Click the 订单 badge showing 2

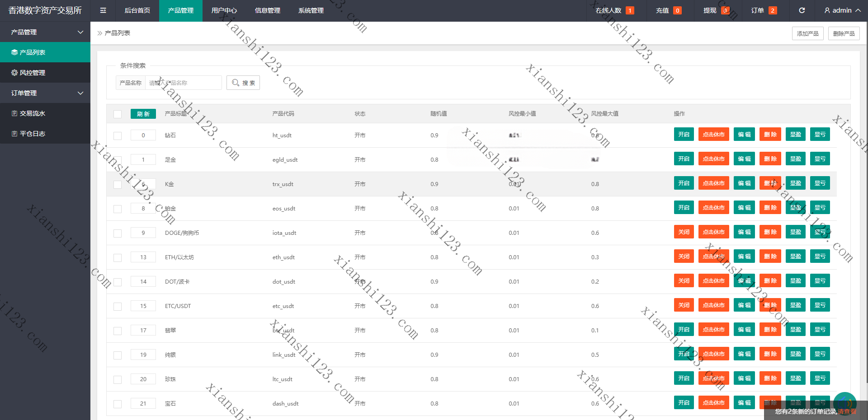point(773,10)
